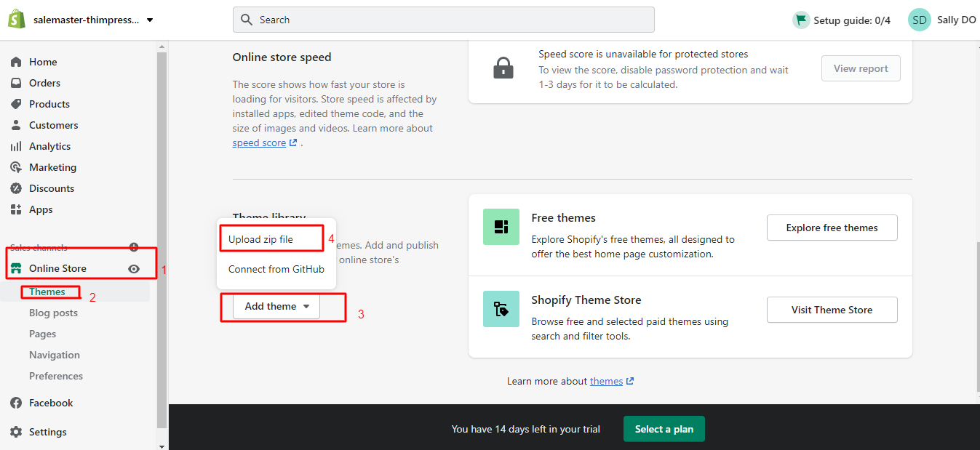Select the Products icon in the sidebar

(16, 103)
